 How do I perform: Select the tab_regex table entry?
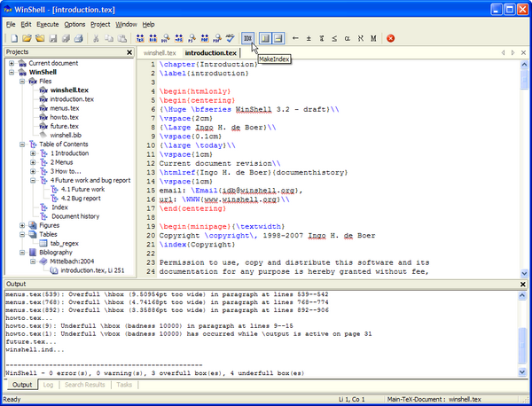click(x=65, y=244)
